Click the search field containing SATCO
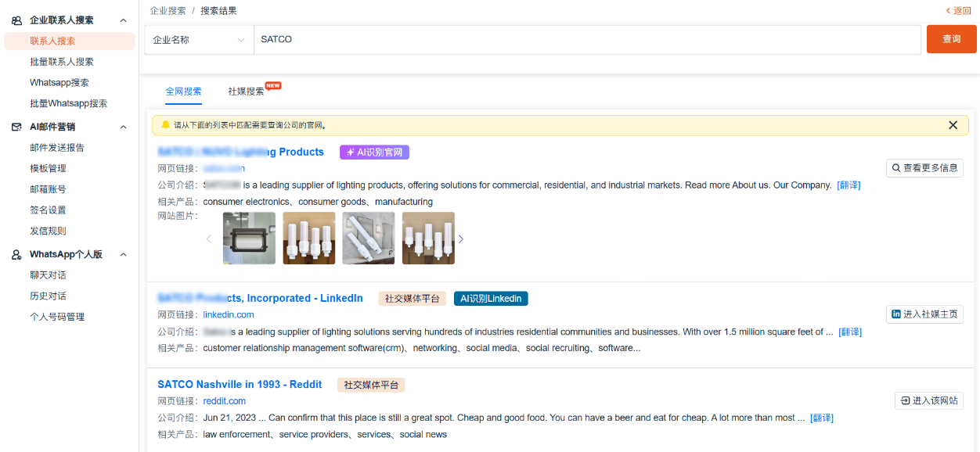This screenshot has height=452, width=980. [587, 40]
